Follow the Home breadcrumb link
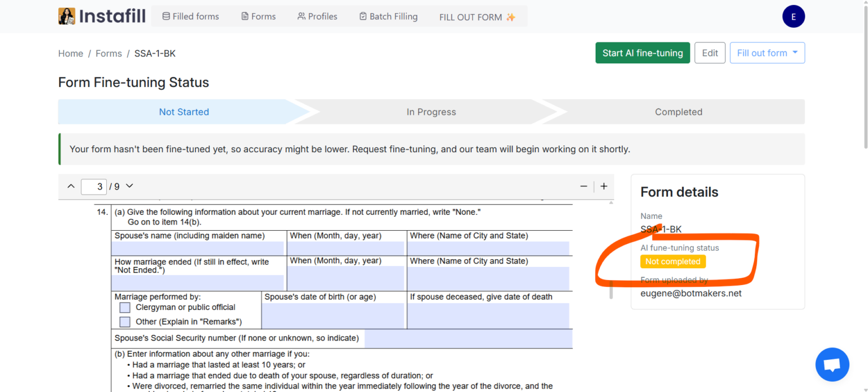This screenshot has height=392, width=868. click(x=71, y=53)
